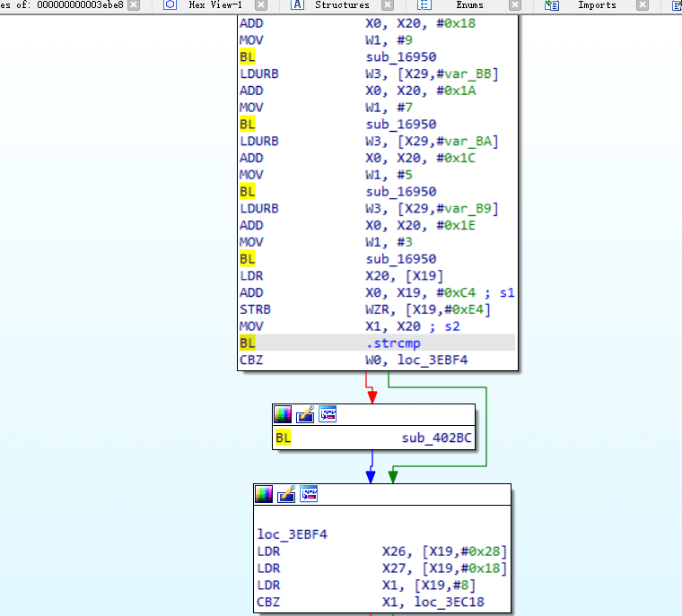Click sub_16950 after MOV W1, #3

click(x=401, y=259)
